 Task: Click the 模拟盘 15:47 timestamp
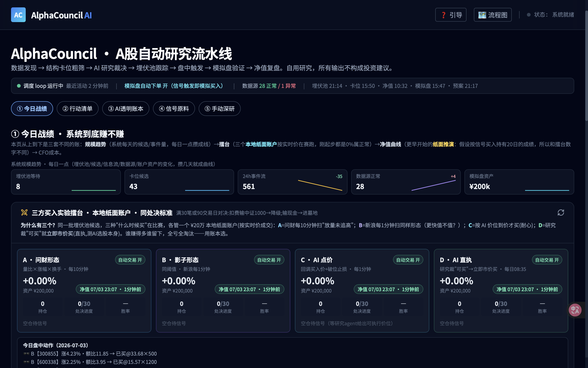[x=430, y=86]
